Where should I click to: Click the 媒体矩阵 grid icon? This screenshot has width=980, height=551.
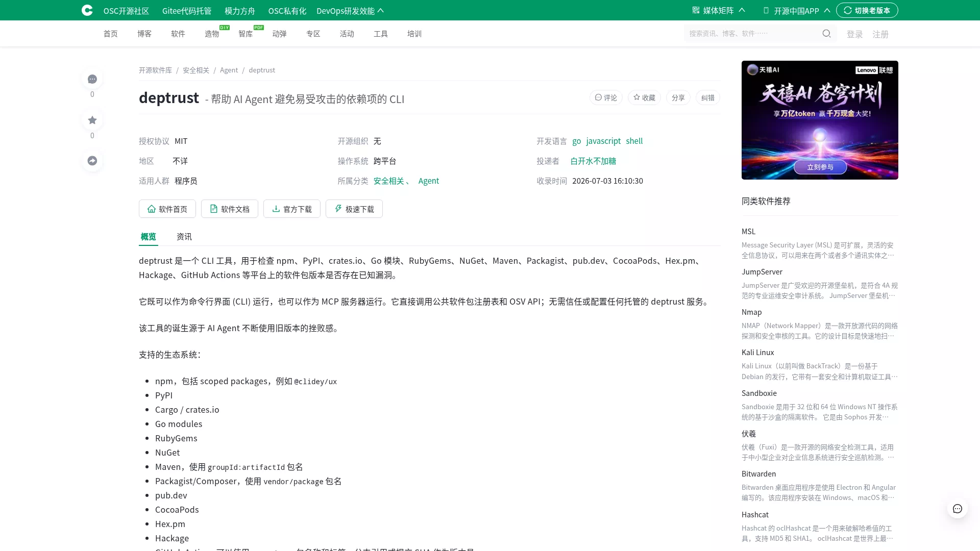(696, 10)
